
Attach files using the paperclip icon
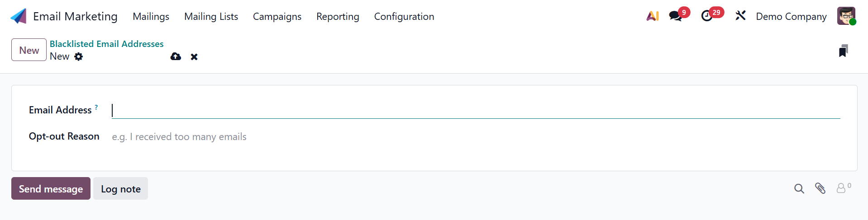820,188
